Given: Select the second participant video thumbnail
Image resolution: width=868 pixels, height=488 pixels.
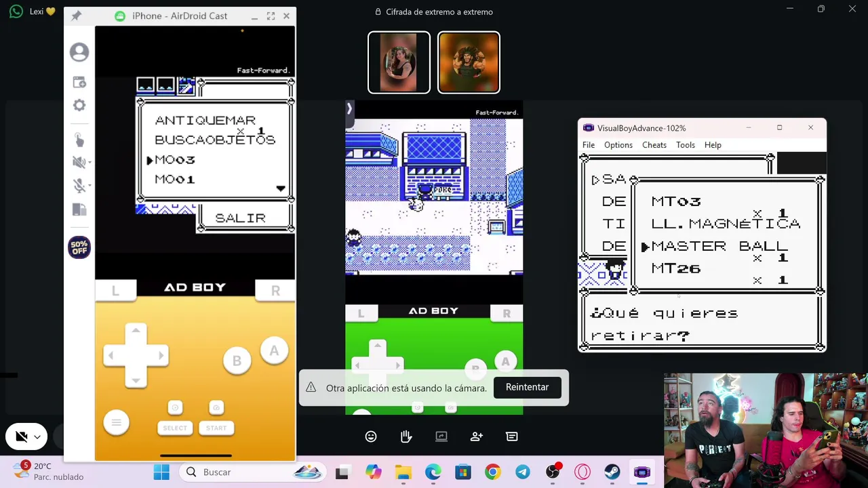Looking at the screenshot, I should click(x=469, y=62).
